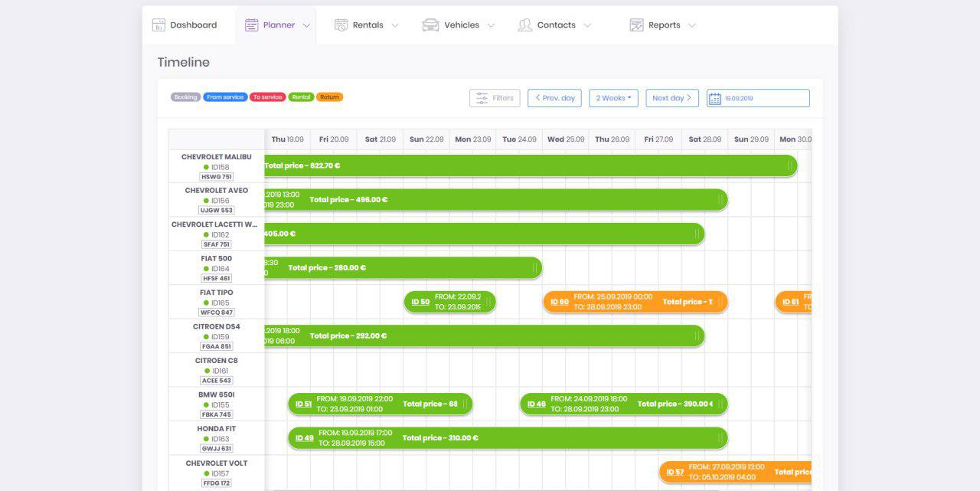Click the Rentals icon in navigation
980x491 pixels.
[x=341, y=25]
